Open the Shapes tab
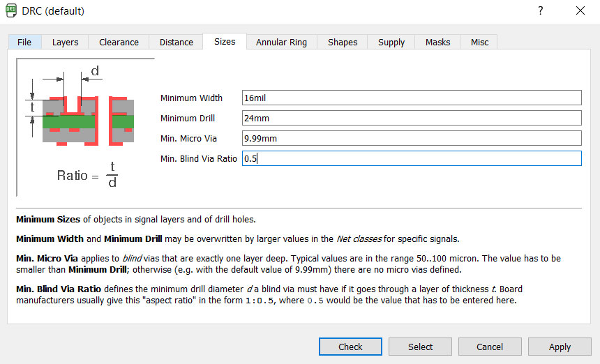This screenshot has width=600, height=364. click(x=343, y=42)
